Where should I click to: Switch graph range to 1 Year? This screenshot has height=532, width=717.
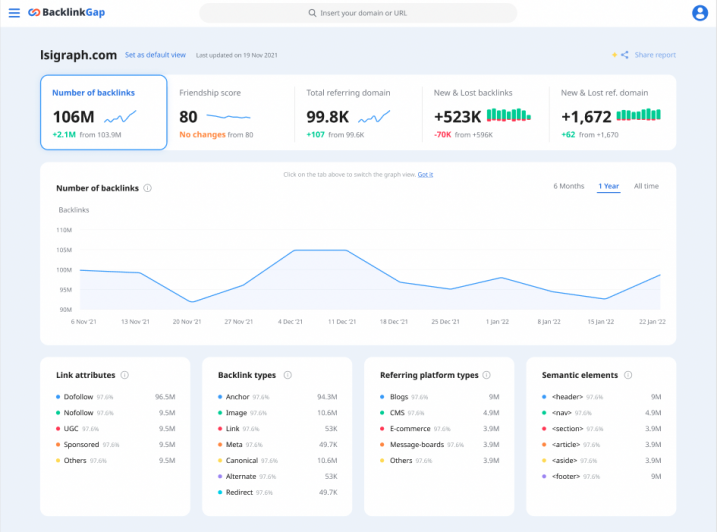pyautogui.click(x=609, y=186)
